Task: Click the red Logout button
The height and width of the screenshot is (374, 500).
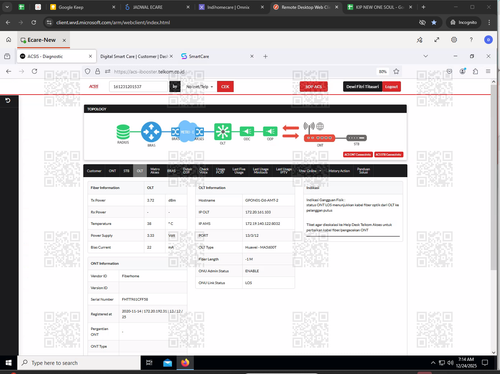Action: [391, 87]
